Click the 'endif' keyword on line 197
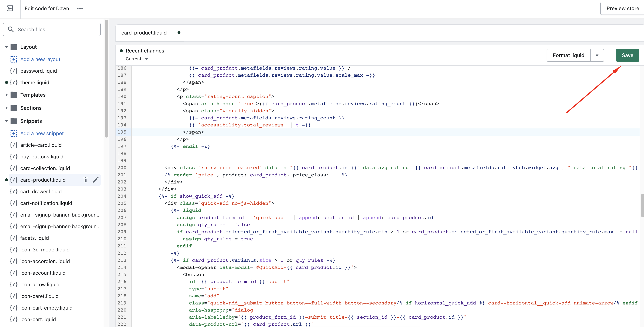This screenshot has width=644, height=327. pos(190,146)
